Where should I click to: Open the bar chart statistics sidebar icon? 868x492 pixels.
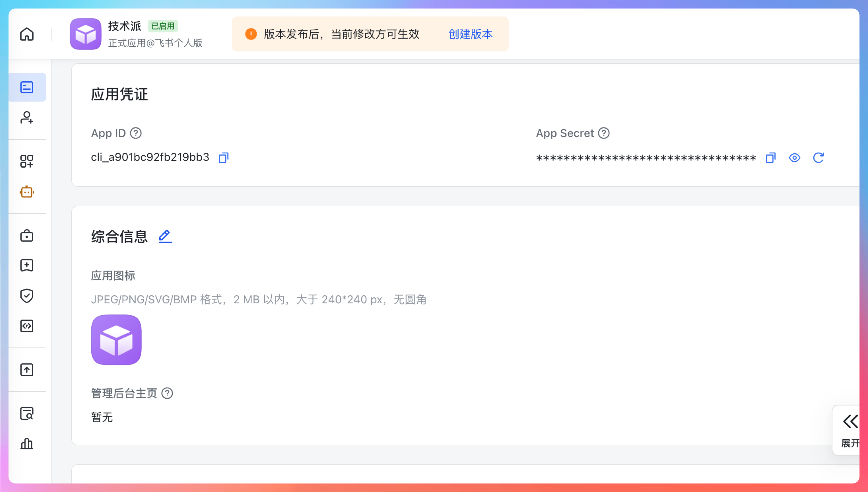[27, 444]
